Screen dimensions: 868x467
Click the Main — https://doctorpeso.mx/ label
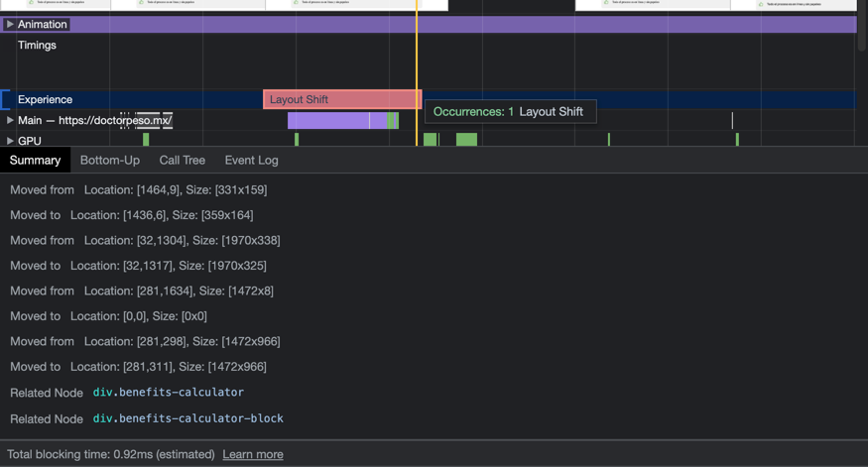click(x=94, y=120)
